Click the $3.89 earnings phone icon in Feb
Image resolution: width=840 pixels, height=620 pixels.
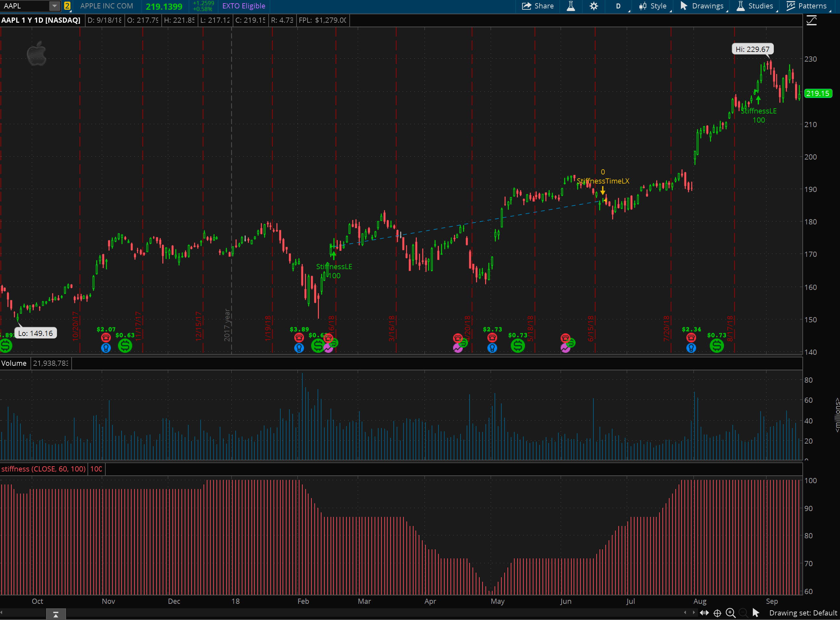(x=299, y=337)
